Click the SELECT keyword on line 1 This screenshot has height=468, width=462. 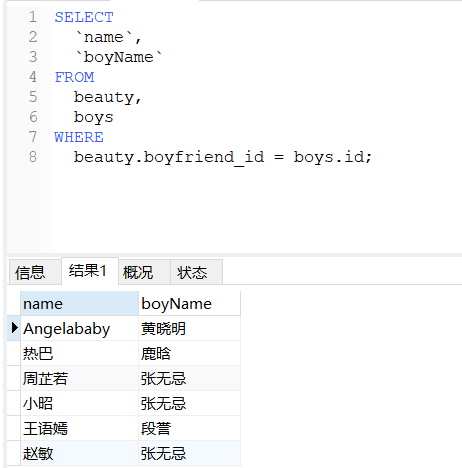click(84, 17)
